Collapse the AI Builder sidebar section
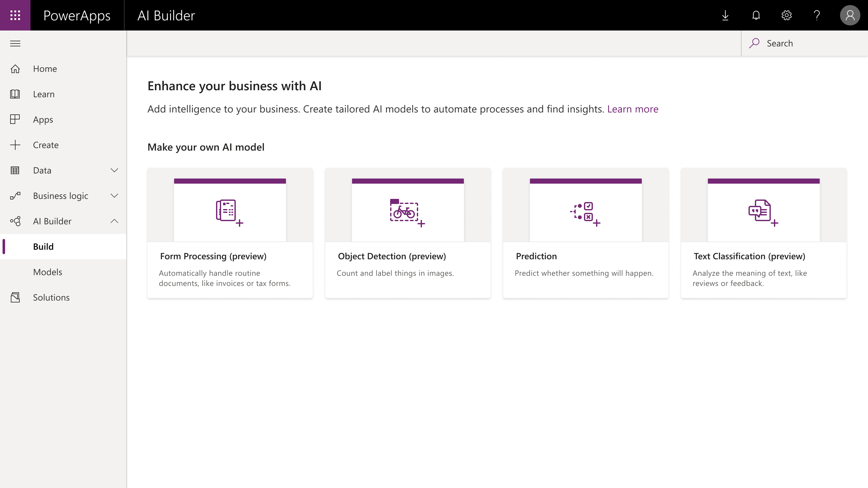The height and width of the screenshot is (488, 868). 114,221
